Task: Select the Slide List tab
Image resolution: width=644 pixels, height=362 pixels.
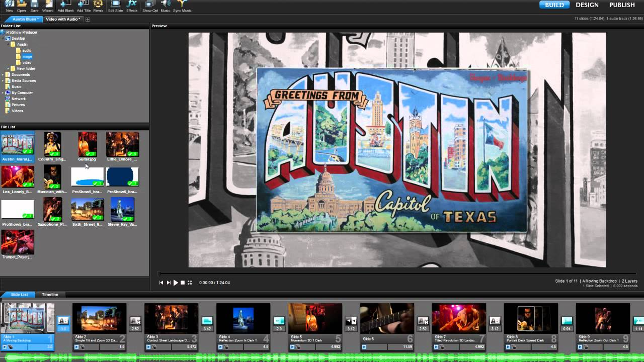Action: pos(19,295)
